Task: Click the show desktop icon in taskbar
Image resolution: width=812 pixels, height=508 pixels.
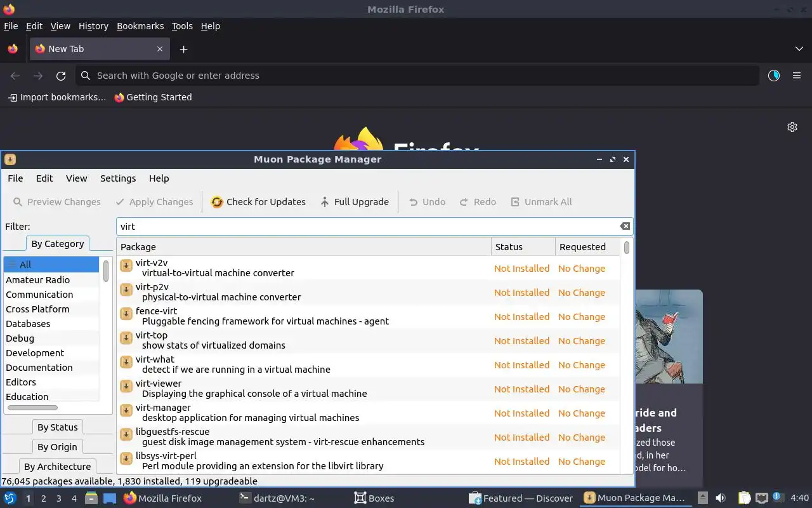Action: click(110, 498)
